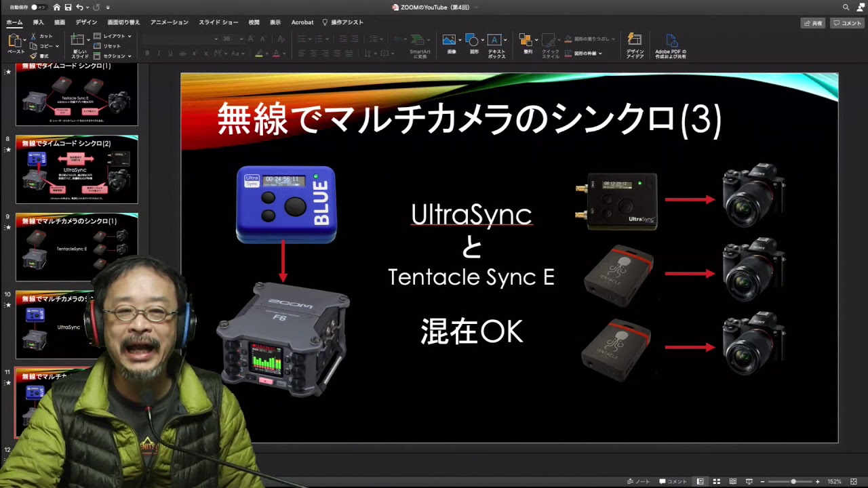The height and width of the screenshot is (488, 868).
Task: Click the search magnifier icon in title bar
Action: coord(846,7)
